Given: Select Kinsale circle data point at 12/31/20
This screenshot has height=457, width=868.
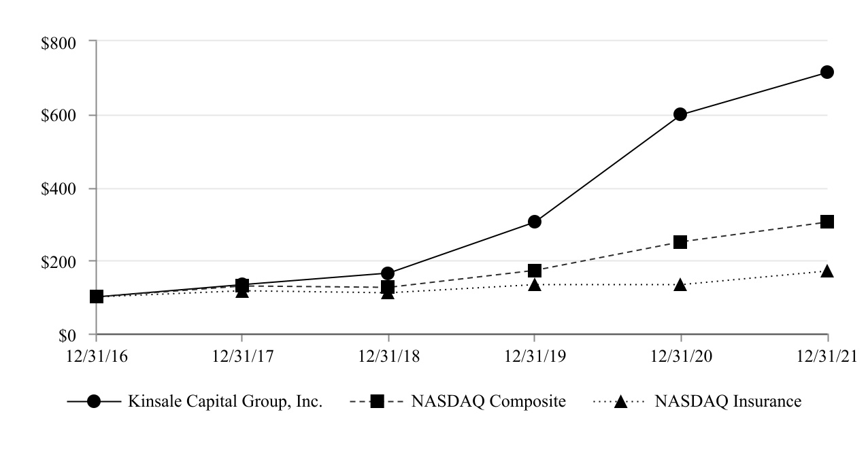Looking at the screenshot, I should 680,114.
